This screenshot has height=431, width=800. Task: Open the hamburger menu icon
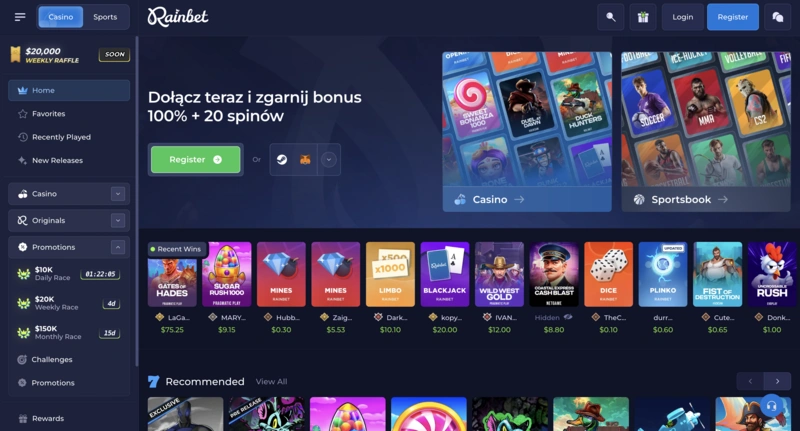(20, 17)
